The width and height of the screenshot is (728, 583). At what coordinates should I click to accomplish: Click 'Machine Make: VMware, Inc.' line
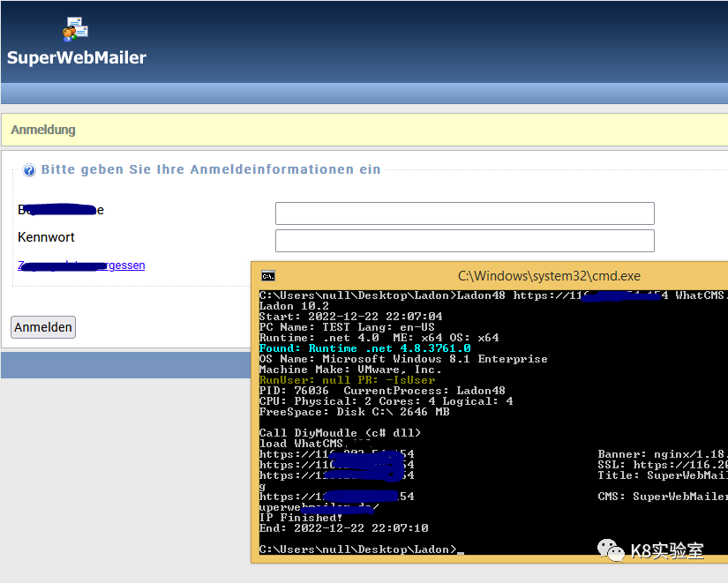point(350,370)
